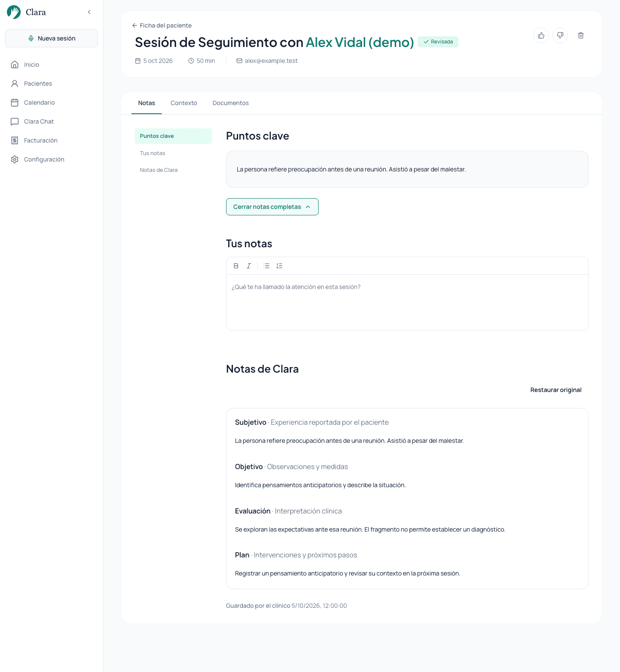Insert a bulleted list in notes
Screen dimensions: 620x672
point(267,266)
